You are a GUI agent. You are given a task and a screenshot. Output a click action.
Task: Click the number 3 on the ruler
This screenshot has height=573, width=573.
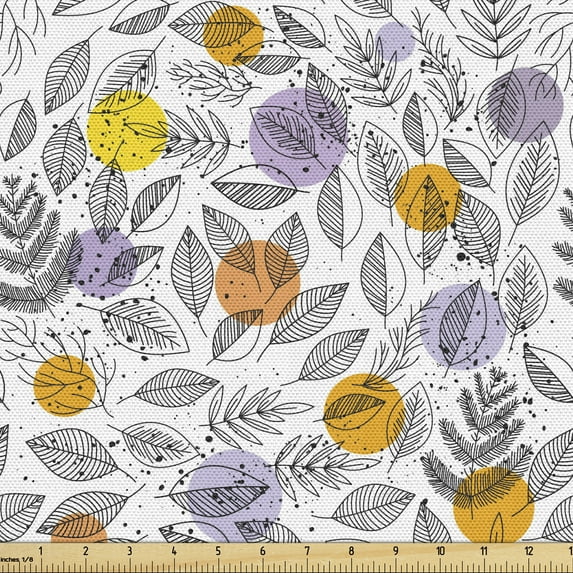pyautogui.click(x=129, y=551)
